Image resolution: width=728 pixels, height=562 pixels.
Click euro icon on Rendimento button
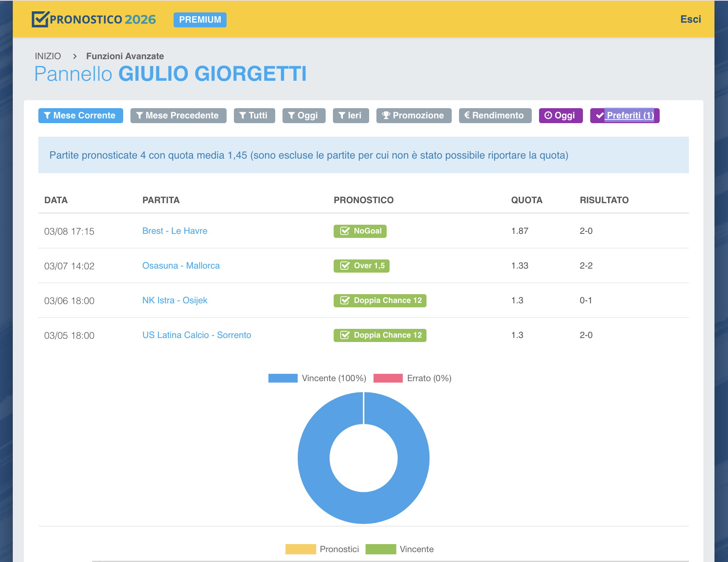(x=467, y=115)
